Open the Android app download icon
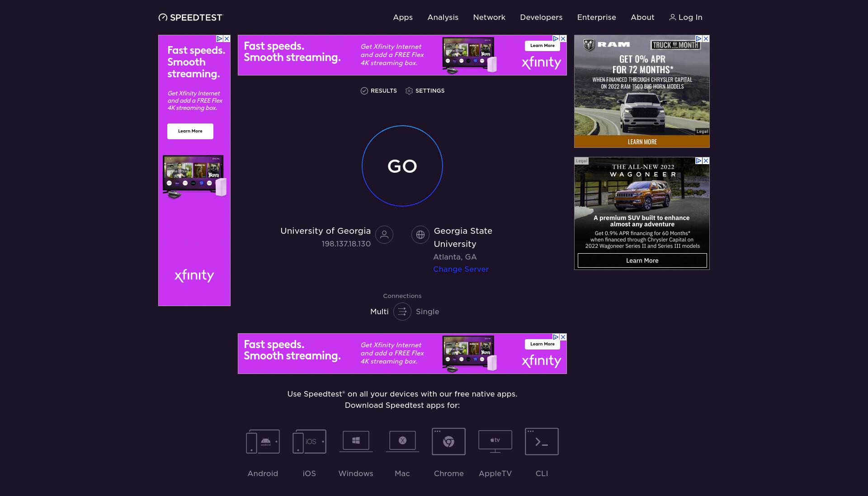 coord(263,441)
